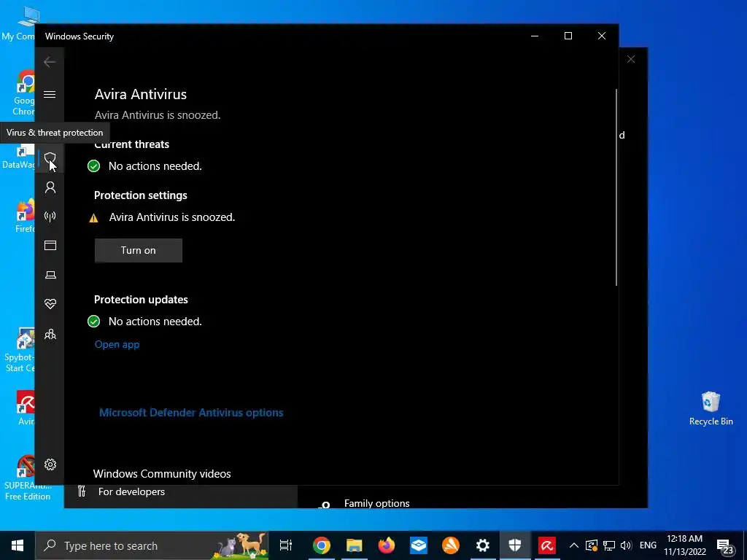Screen dimensions: 747x560
Task: Close the Windows Security window
Action: (602, 36)
